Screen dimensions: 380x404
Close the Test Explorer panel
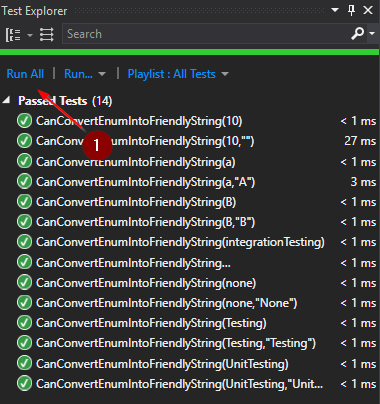pyautogui.click(x=368, y=10)
